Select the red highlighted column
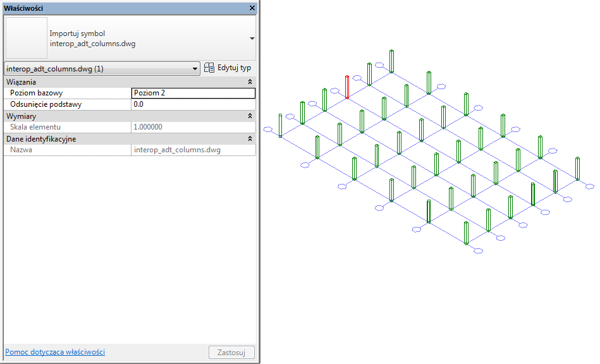Screen dimensions: 600x364 [347, 87]
